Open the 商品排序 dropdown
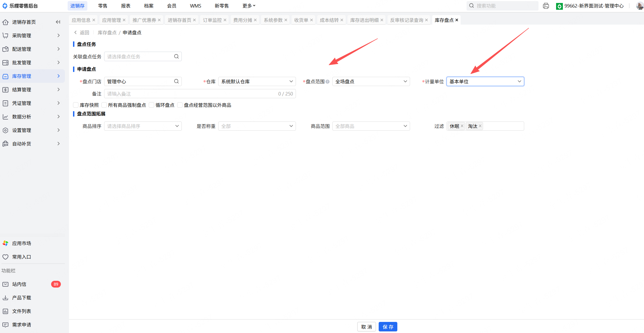The width and height of the screenshot is (644, 333). (x=143, y=126)
